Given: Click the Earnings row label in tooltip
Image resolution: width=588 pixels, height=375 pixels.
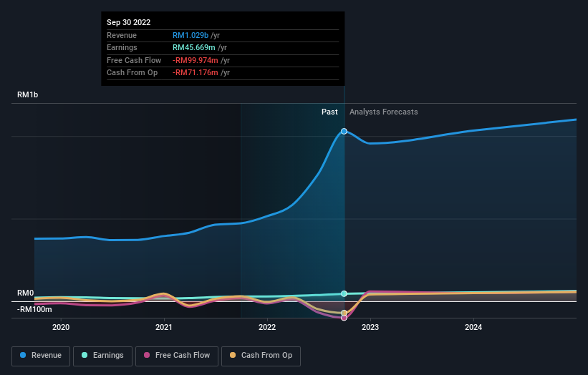Looking at the screenshot, I should click(122, 47).
